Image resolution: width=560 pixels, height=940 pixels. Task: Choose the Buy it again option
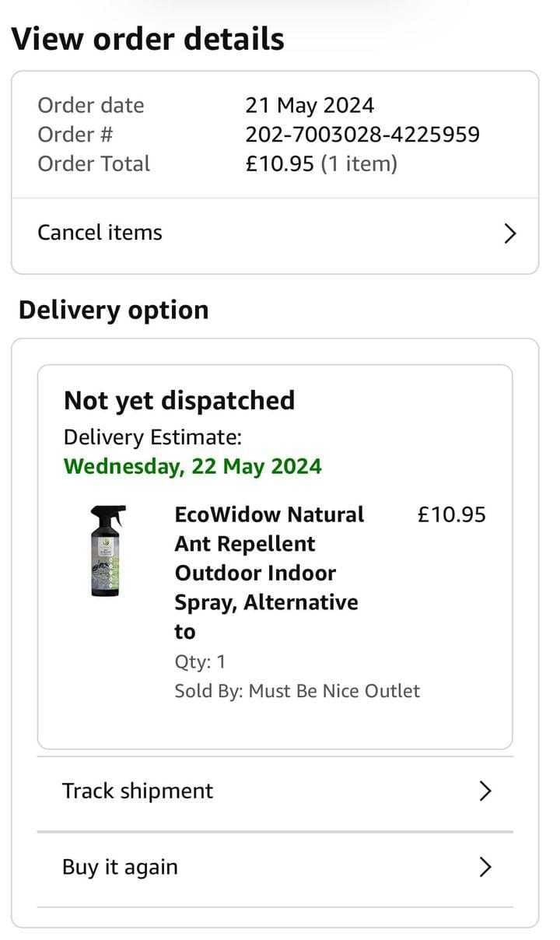coord(275,868)
